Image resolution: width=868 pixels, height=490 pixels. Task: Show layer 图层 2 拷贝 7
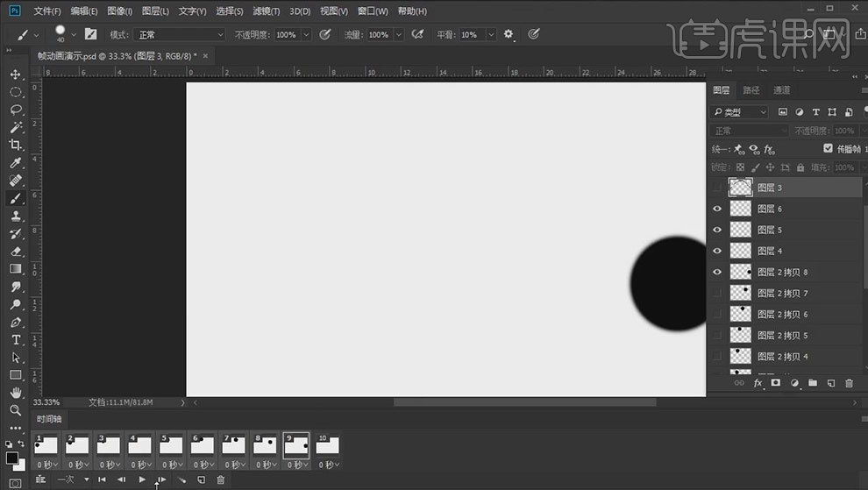point(717,293)
